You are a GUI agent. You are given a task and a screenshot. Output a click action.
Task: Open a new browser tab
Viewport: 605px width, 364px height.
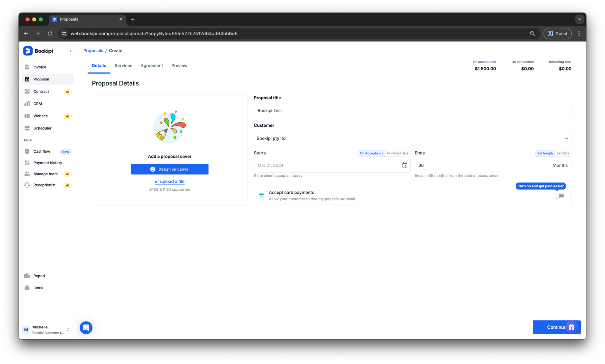point(133,19)
